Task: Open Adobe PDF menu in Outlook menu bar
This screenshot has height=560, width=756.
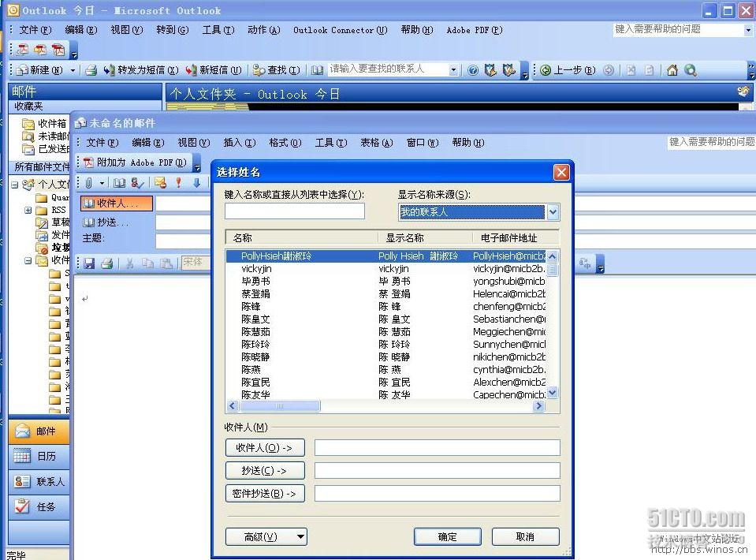Action: [x=474, y=30]
